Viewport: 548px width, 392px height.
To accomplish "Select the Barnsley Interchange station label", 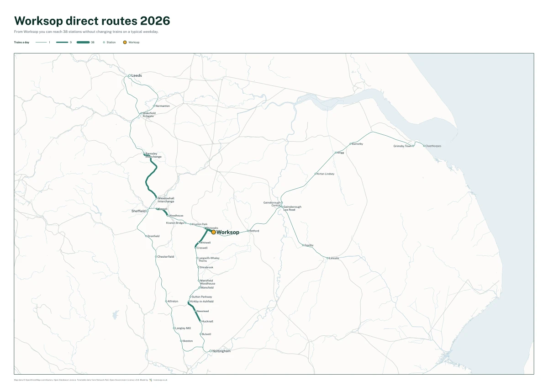I will coord(153,155).
